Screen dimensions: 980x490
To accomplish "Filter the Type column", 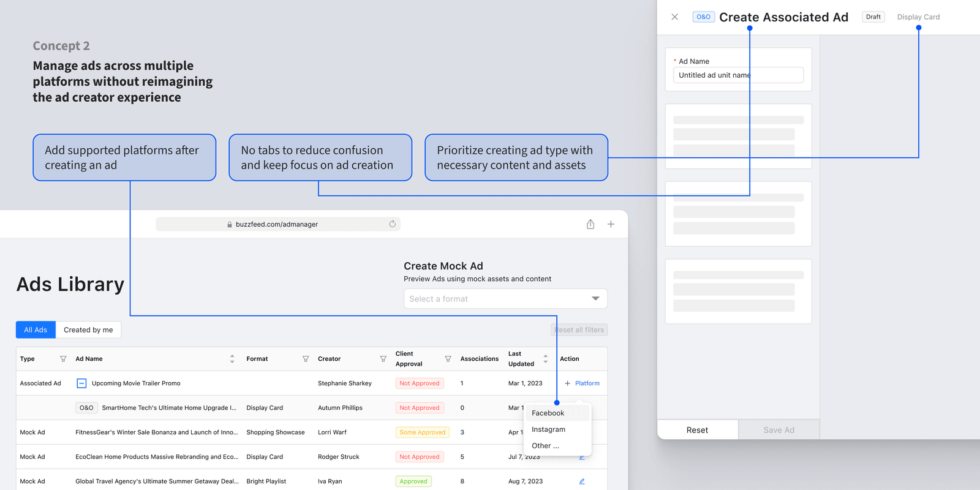I will [x=63, y=359].
